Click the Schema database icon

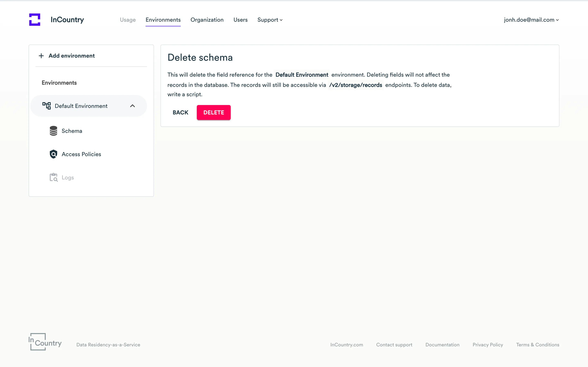53,131
